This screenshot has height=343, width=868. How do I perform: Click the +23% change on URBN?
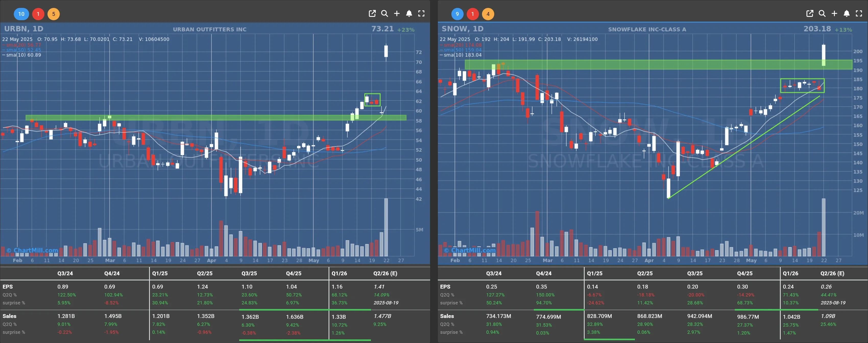tap(406, 30)
